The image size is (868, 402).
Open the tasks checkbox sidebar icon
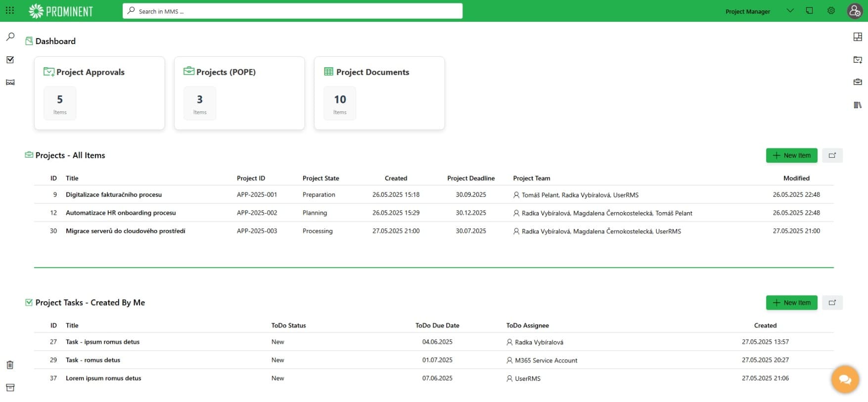tap(10, 60)
